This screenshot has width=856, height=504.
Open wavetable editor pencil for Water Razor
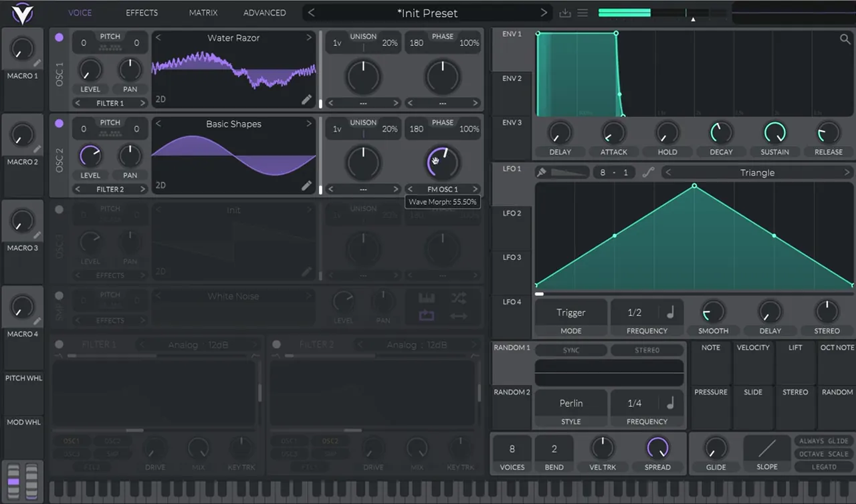(x=306, y=100)
